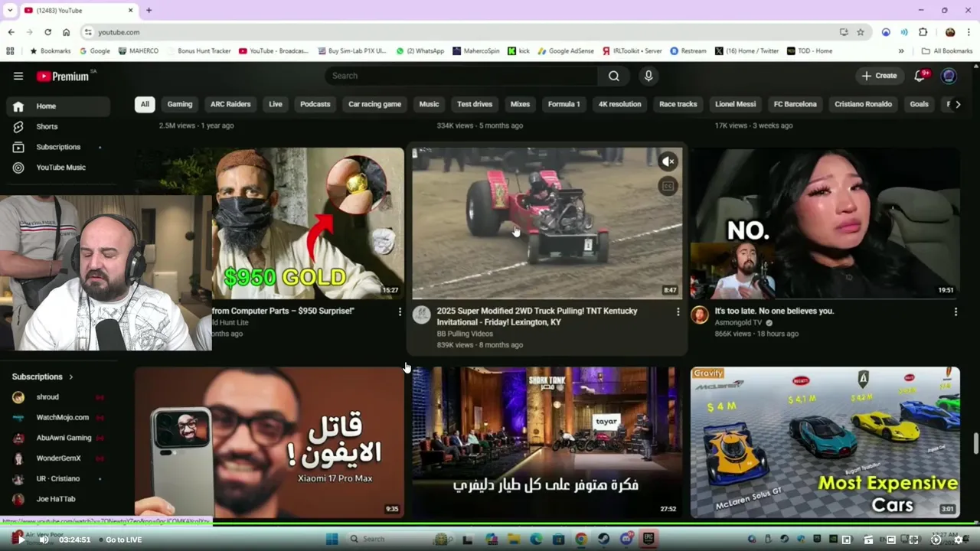Screen dimensions: 980x551
Task: Unmute the truck pulling video preview
Action: 668,161
